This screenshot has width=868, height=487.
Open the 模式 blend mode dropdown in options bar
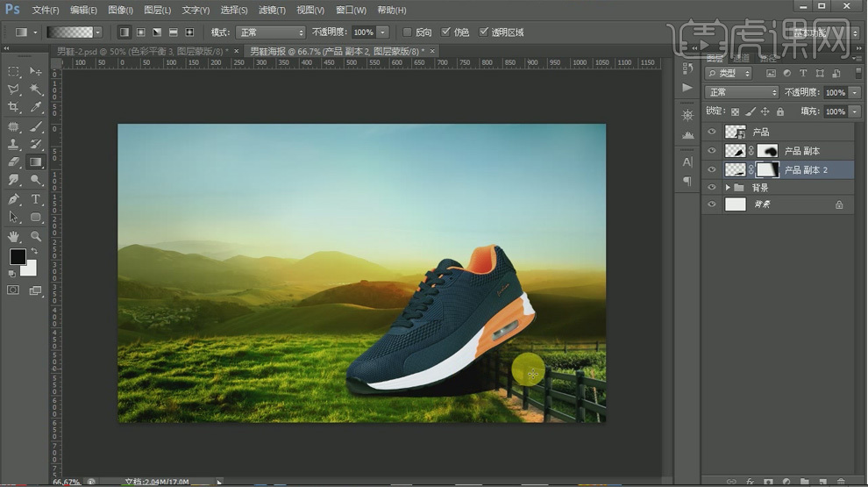pos(269,32)
